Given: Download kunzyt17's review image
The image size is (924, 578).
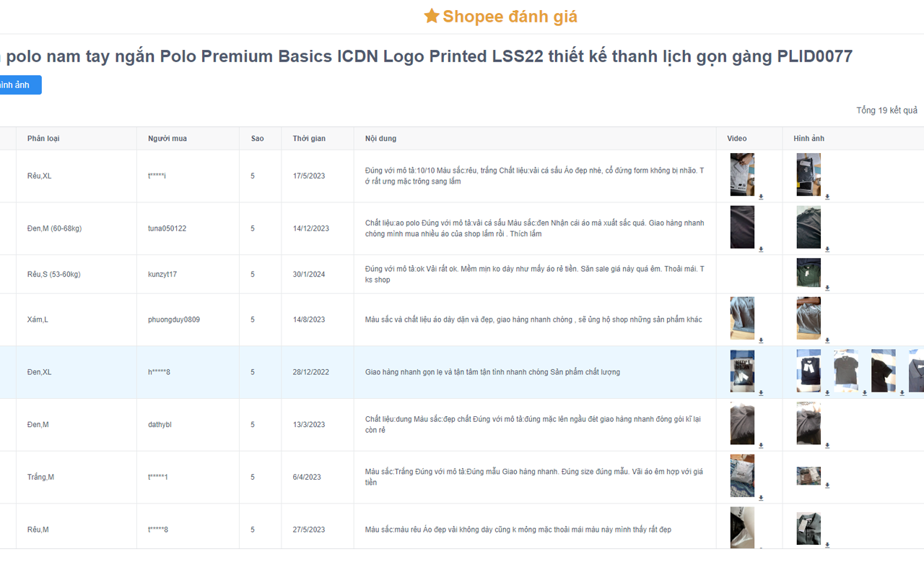Looking at the screenshot, I should coord(827,288).
